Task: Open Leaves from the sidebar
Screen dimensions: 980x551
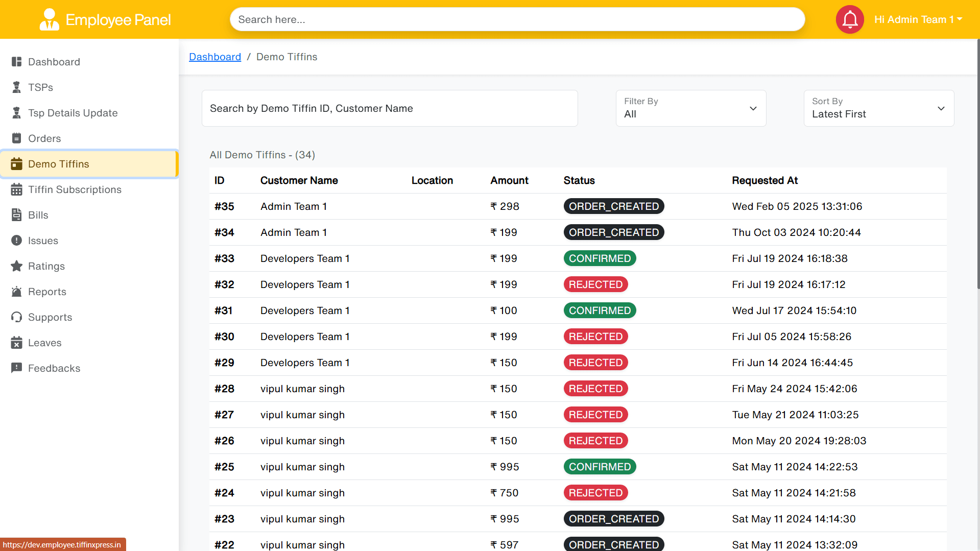Action: 44,343
